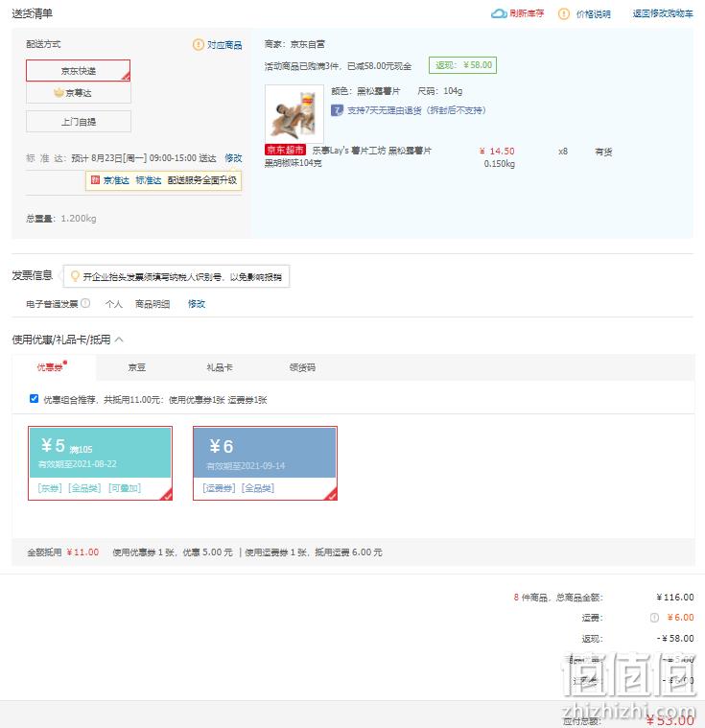
Task: Click the crown icon on 京尊达
Action: pos(59,92)
